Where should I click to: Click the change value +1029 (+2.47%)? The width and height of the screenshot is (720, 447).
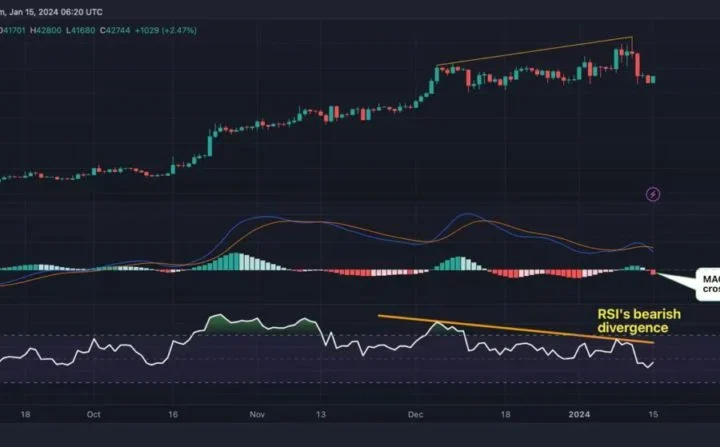[x=165, y=30]
